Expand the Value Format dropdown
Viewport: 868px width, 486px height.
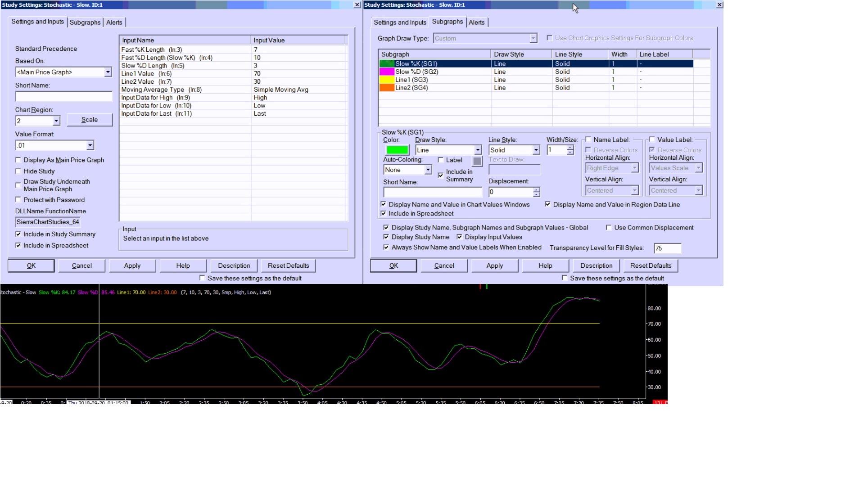[x=90, y=145]
